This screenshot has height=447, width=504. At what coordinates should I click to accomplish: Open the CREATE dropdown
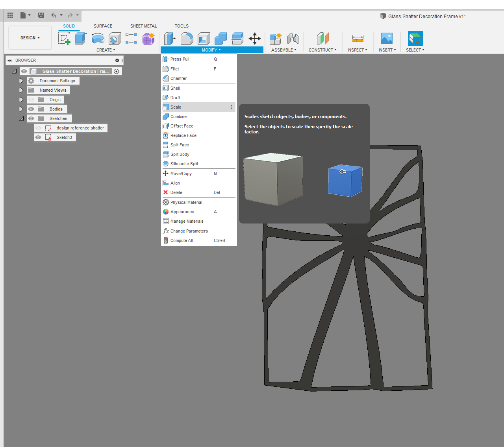click(106, 50)
